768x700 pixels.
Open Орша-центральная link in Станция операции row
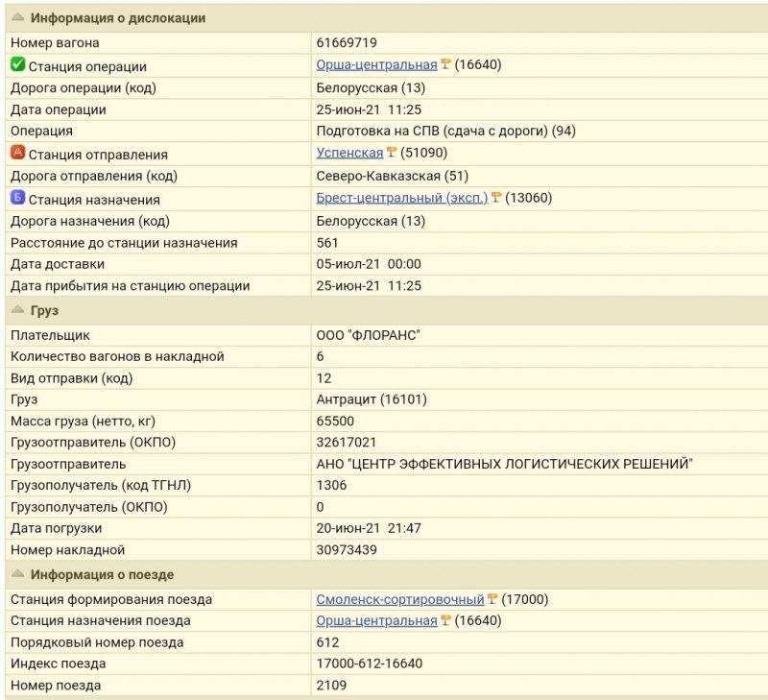click(376, 64)
